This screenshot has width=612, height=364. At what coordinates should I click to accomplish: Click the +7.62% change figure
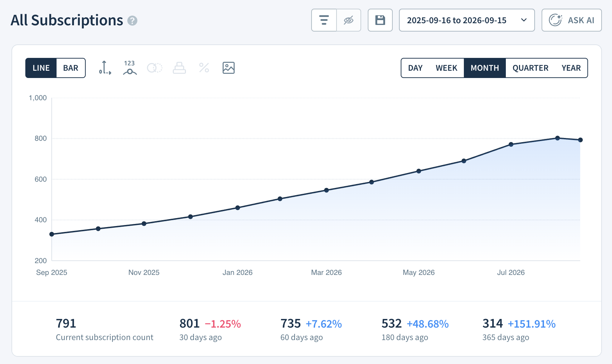coord(324,324)
